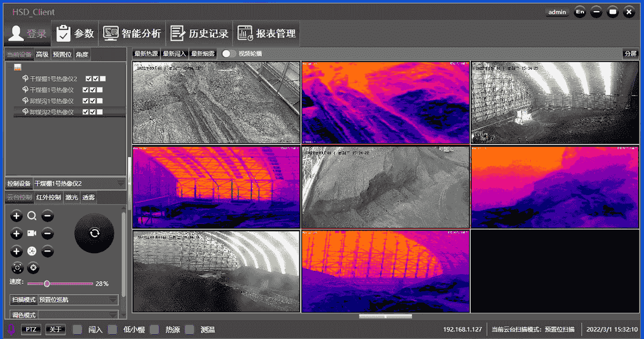644x339 pixels.
Task: Click the PTZ speed slider handle
Action: tap(47, 283)
